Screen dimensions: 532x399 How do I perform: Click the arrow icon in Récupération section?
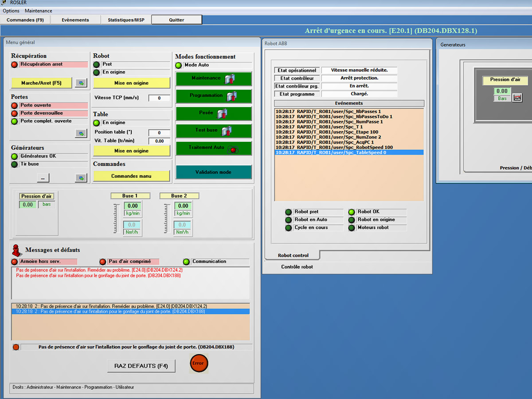pos(81,83)
